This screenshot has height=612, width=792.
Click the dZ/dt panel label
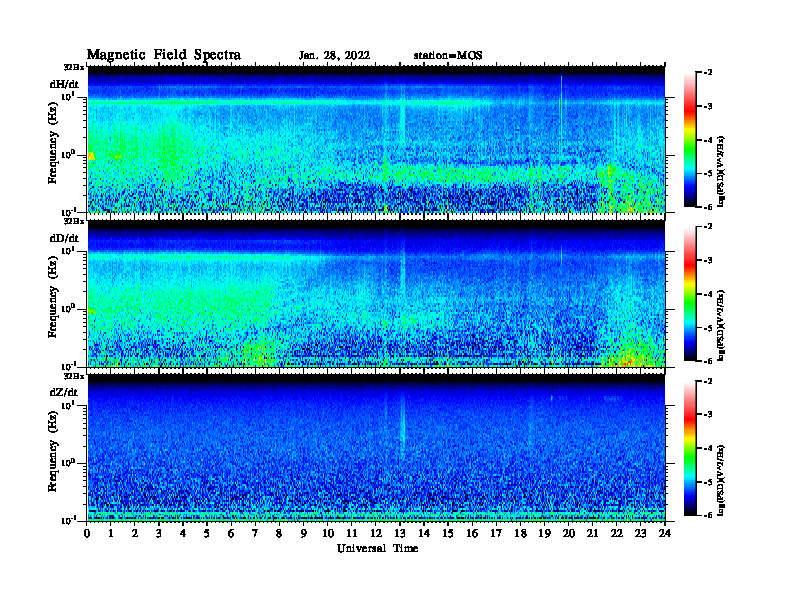click(64, 392)
